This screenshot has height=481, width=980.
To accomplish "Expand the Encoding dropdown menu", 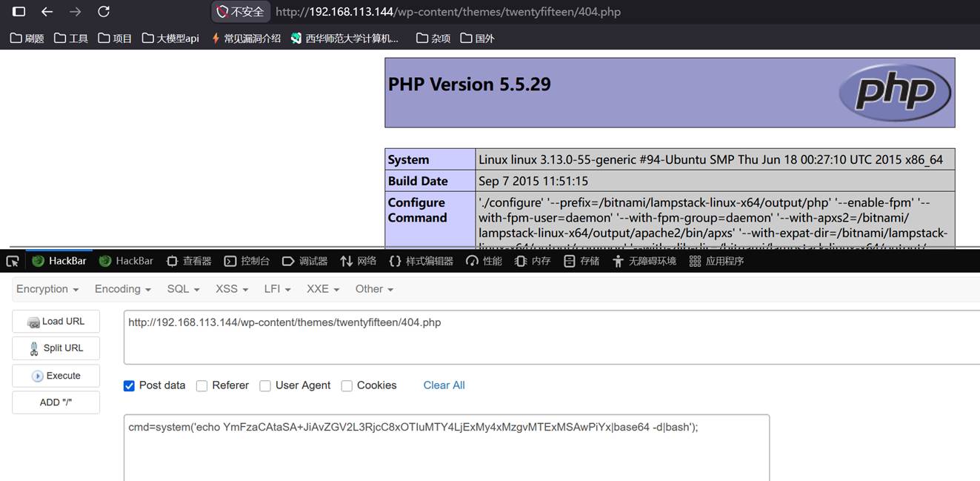I will pyautogui.click(x=123, y=289).
